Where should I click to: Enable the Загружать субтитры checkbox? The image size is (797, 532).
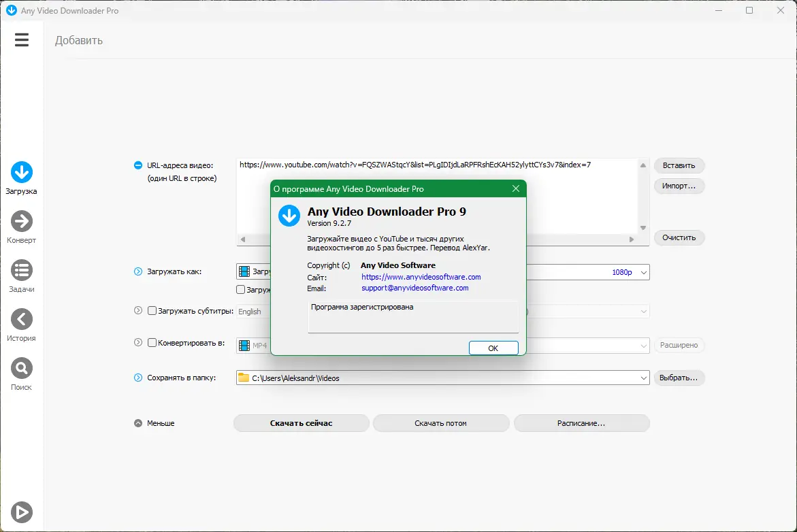pos(152,310)
